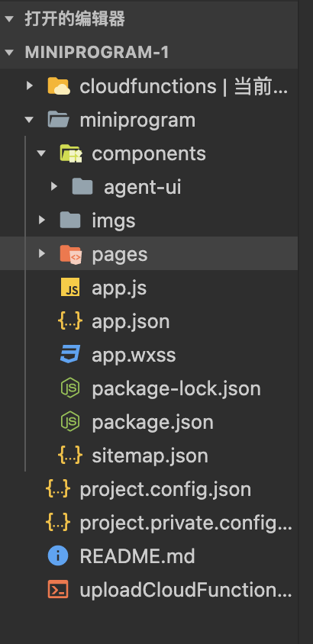The height and width of the screenshot is (644, 313).
Task: Collapse the components folder arrow
Action: 41,153
